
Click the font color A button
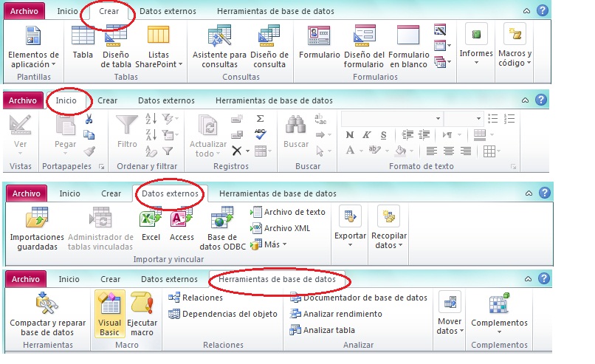coord(350,151)
